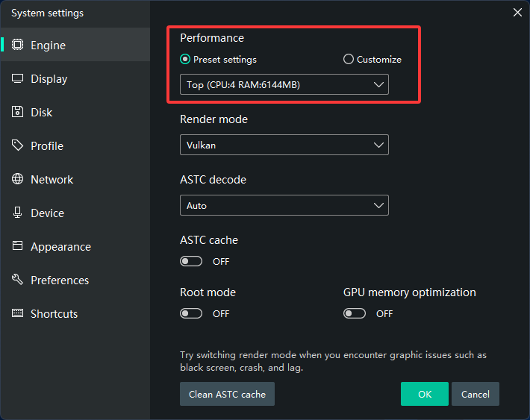Click the Device microphone icon
The height and width of the screenshot is (420, 530).
pyautogui.click(x=17, y=213)
